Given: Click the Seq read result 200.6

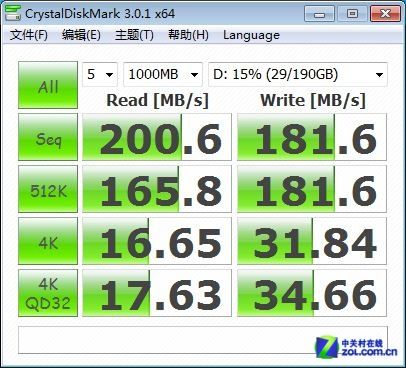Looking at the screenshot, I should [157, 137].
